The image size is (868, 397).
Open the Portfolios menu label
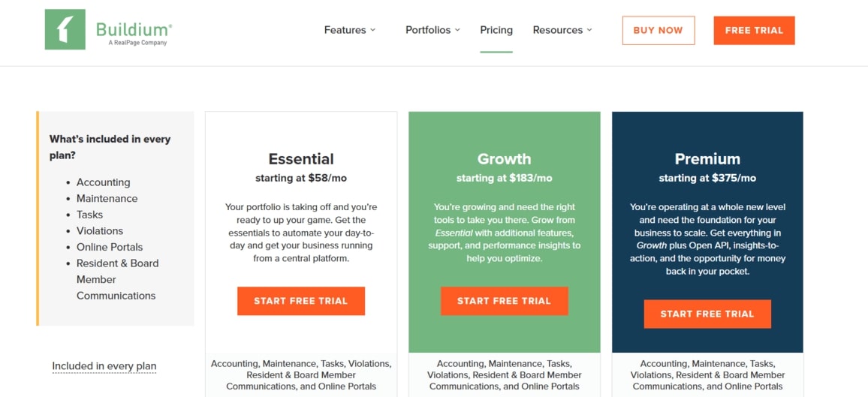(x=428, y=30)
